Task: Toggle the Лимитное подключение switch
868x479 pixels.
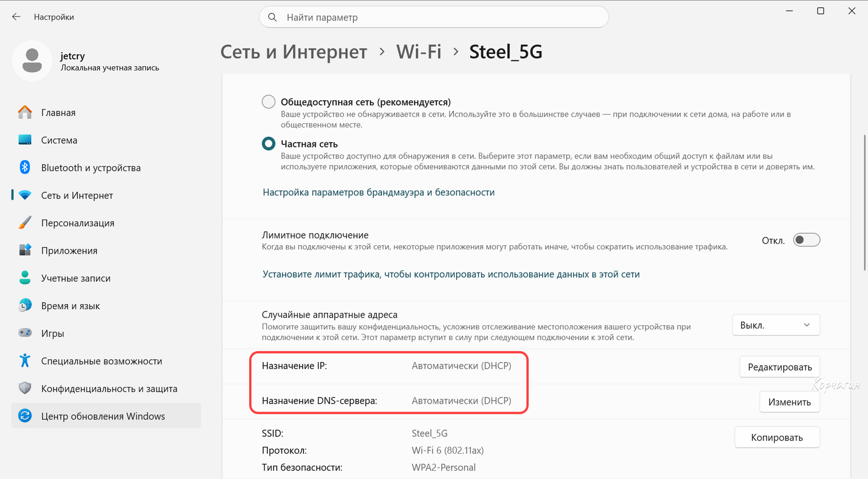Action: 807,240
